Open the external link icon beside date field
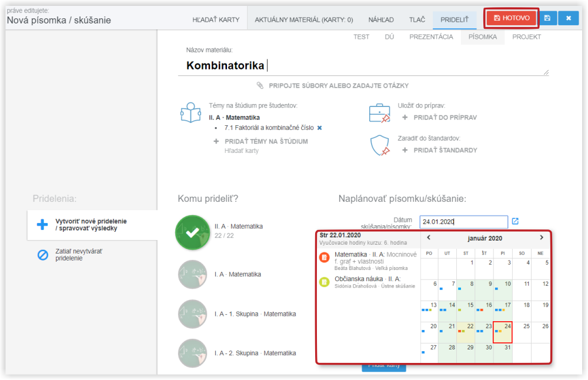This screenshot has width=588, height=380. (x=515, y=221)
